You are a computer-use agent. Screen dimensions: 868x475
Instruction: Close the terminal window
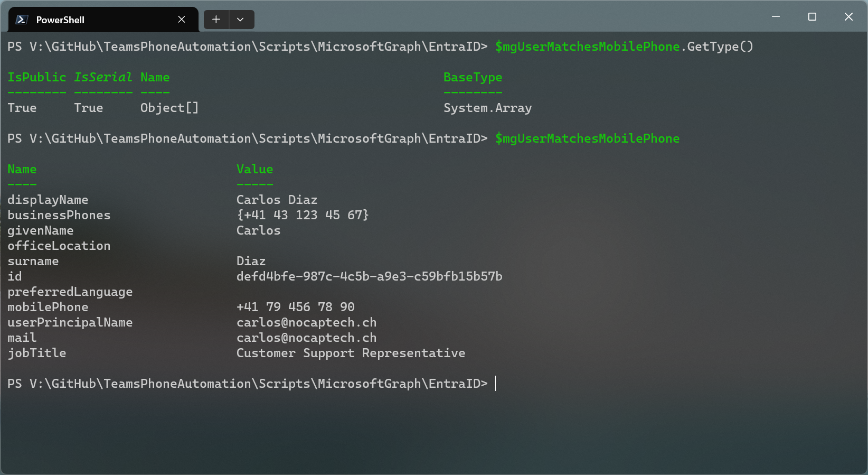848,16
